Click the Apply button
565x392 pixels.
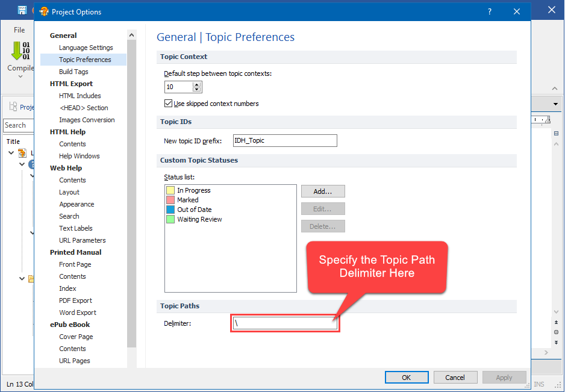tap(504, 377)
